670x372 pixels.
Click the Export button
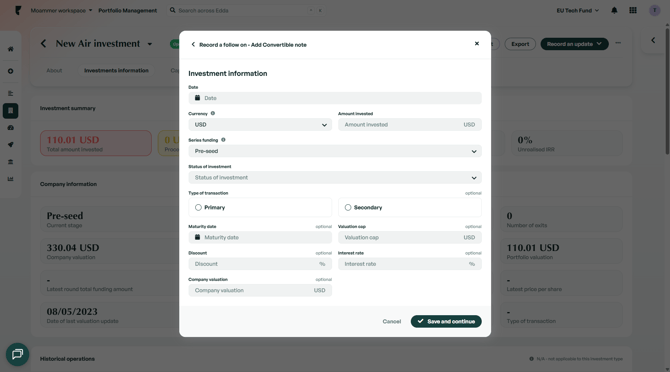tap(520, 44)
